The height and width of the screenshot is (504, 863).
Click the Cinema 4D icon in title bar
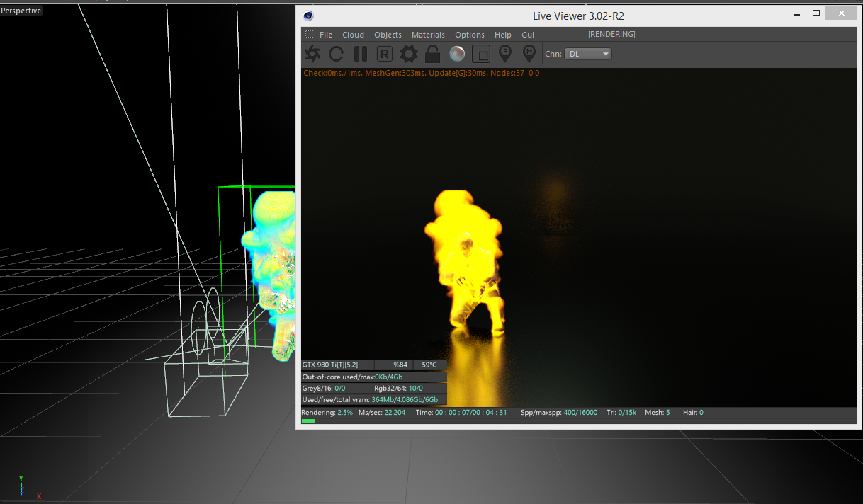coord(308,16)
